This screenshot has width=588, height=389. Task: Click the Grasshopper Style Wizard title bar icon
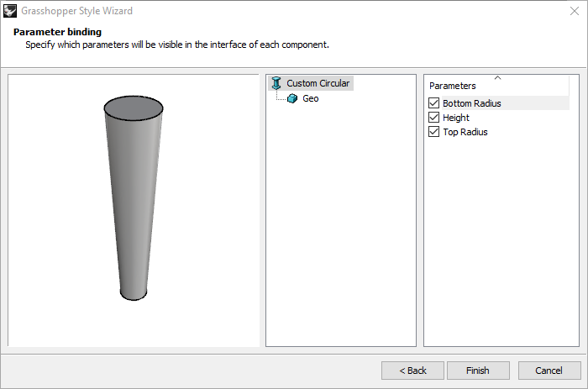pos(10,11)
